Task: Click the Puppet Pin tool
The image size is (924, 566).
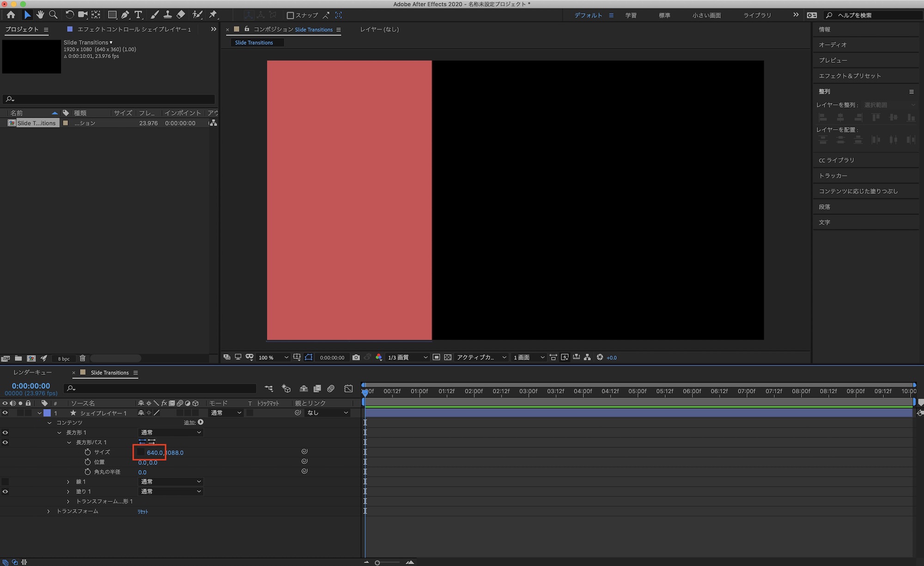Action: tap(213, 15)
